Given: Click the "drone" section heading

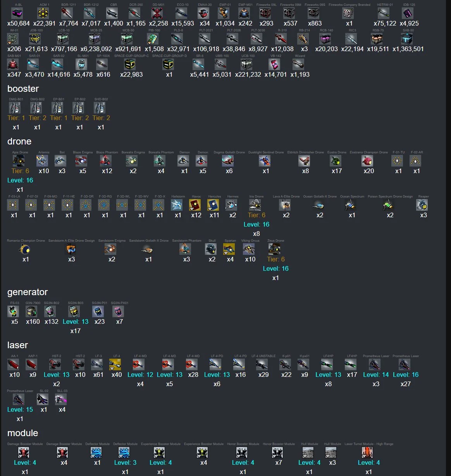Looking at the screenshot, I should (x=19, y=141).
